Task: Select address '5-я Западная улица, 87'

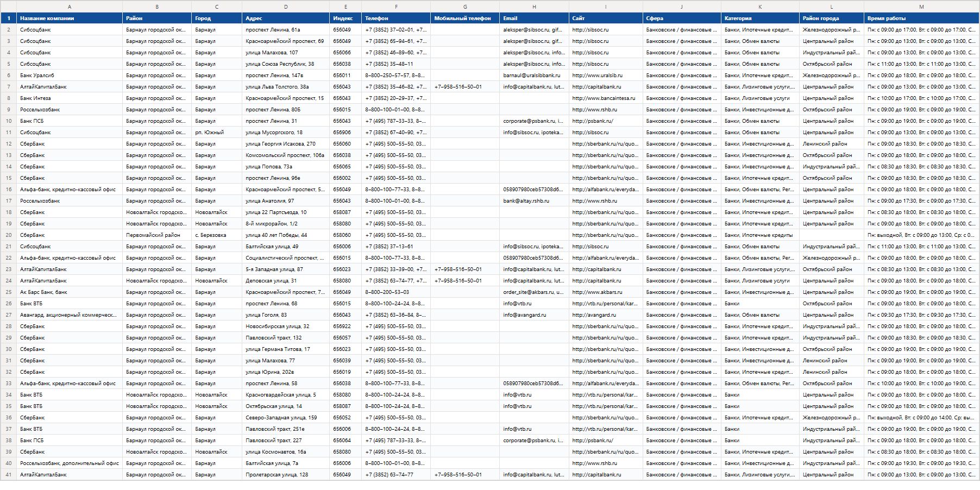Action: tap(286, 269)
